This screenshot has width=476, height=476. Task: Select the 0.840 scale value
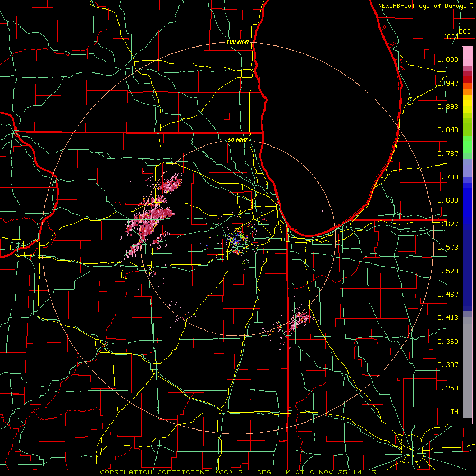coord(448,130)
